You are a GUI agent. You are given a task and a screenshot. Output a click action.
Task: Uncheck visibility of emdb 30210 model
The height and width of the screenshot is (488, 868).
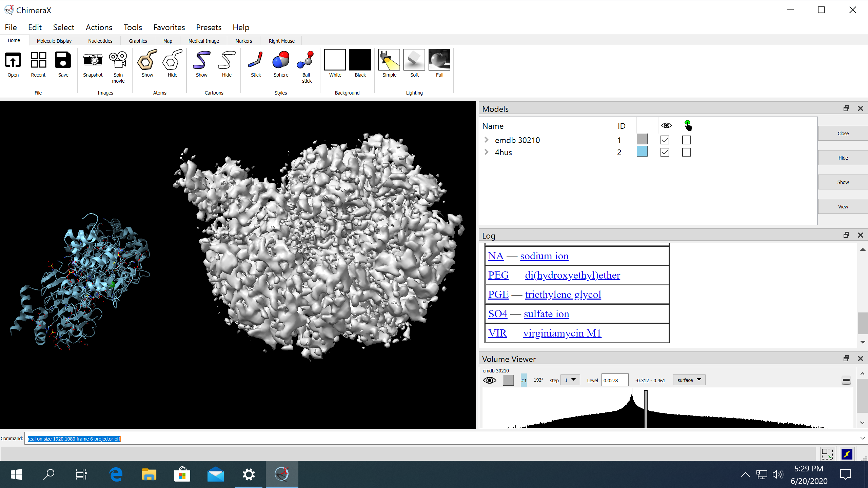click(665, 140)
